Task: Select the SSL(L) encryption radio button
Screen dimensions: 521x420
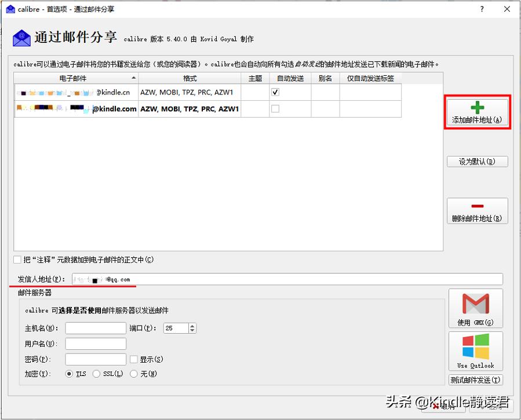Action: (x=96, y=374)
